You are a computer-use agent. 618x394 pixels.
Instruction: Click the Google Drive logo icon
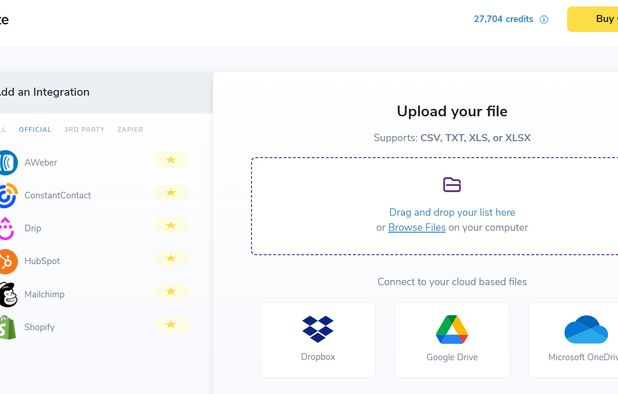point(452,329)
